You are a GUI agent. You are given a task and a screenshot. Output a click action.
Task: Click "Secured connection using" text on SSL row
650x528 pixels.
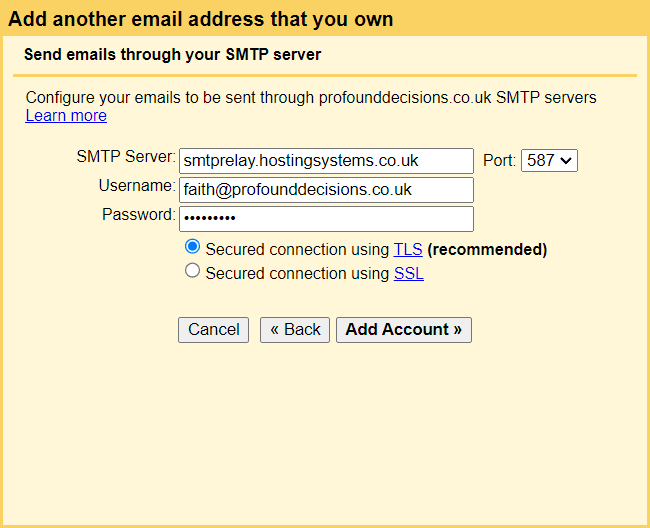pos(297,273)
